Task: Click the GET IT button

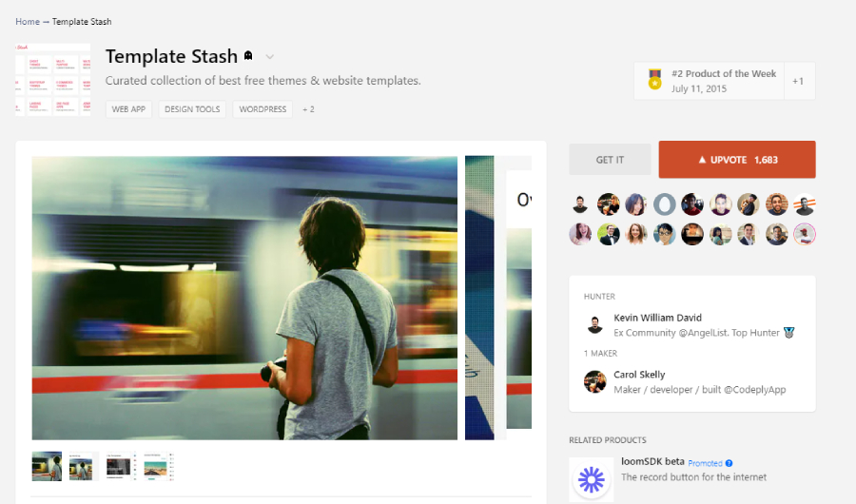Action: (610, 160)
